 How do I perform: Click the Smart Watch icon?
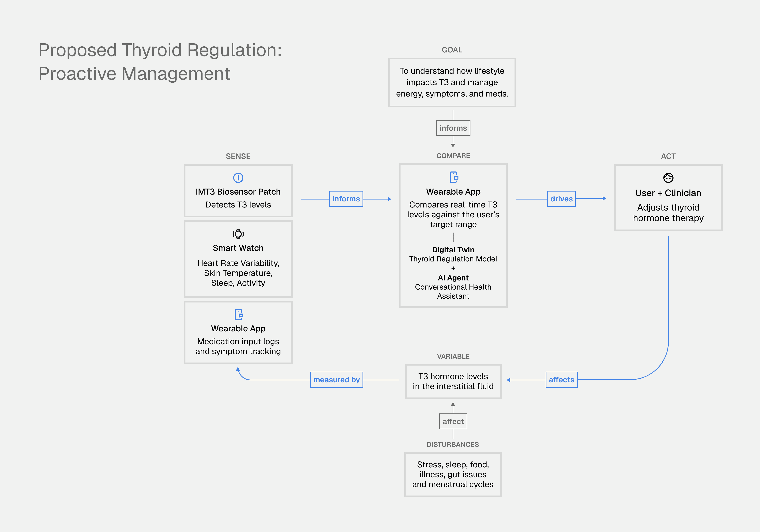pyautogui.click(x=238, y=234)
